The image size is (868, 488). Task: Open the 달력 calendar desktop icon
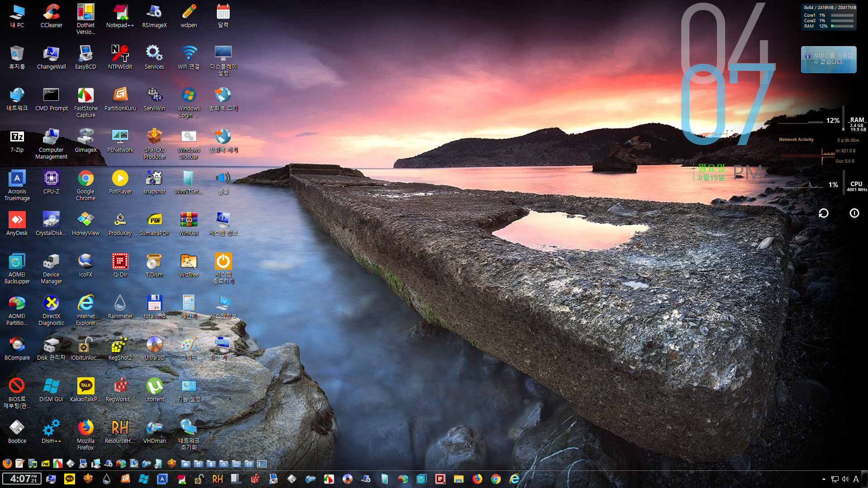[223, 16]
